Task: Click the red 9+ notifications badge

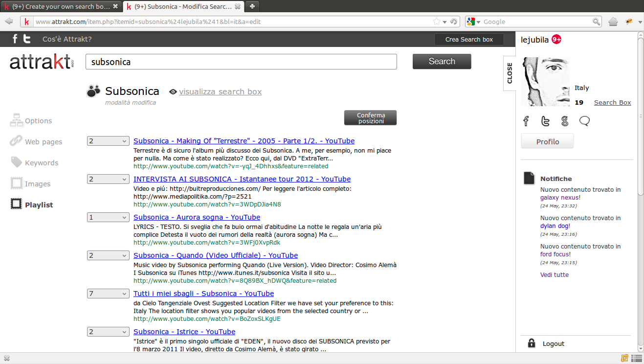Action: pos(556,40)
